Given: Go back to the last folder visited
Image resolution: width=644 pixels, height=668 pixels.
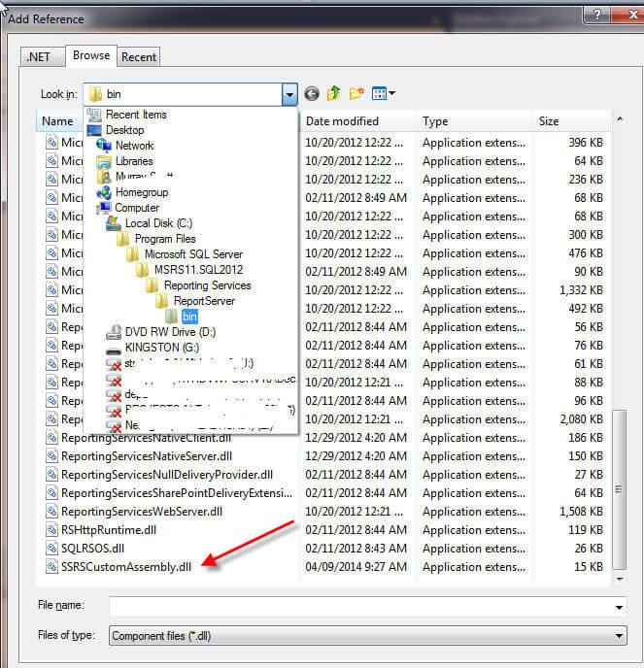Looking at the screenshot, I should tap(312, 93).
